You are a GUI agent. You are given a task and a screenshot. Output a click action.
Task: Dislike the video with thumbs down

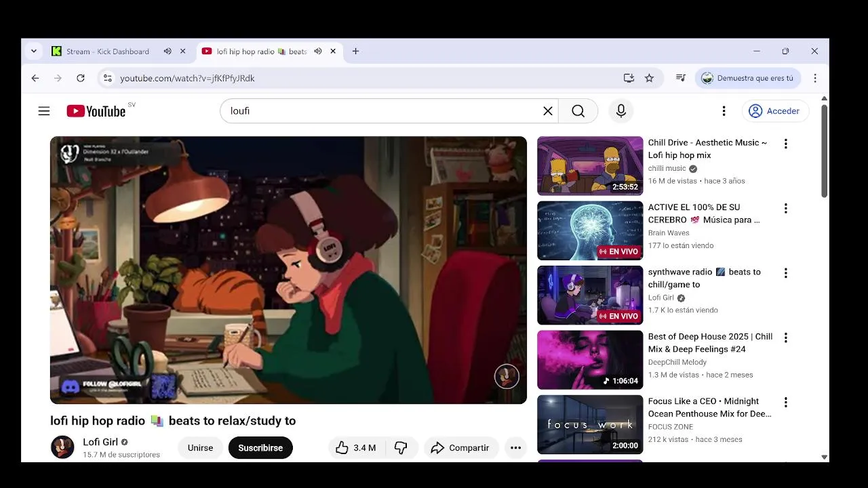(x=401, y=448)
